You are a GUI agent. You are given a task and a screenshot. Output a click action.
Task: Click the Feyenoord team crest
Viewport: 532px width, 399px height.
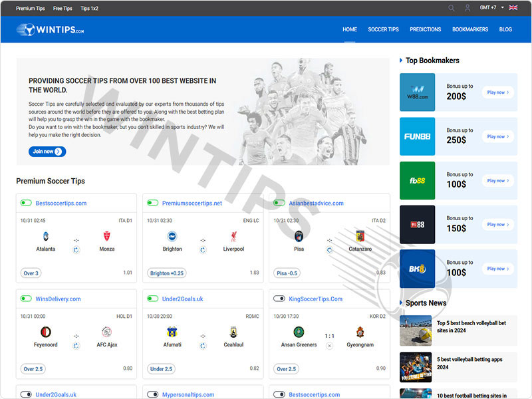(x=45, y=332)
